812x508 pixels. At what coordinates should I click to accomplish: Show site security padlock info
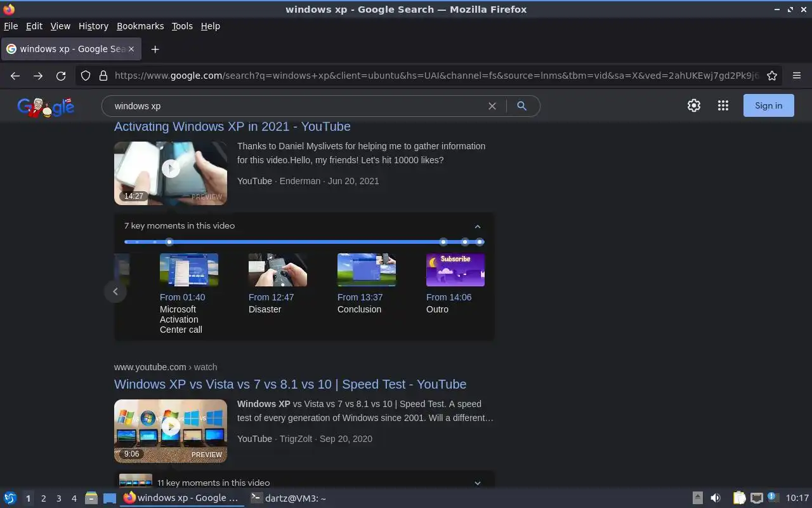coord(103,76)
